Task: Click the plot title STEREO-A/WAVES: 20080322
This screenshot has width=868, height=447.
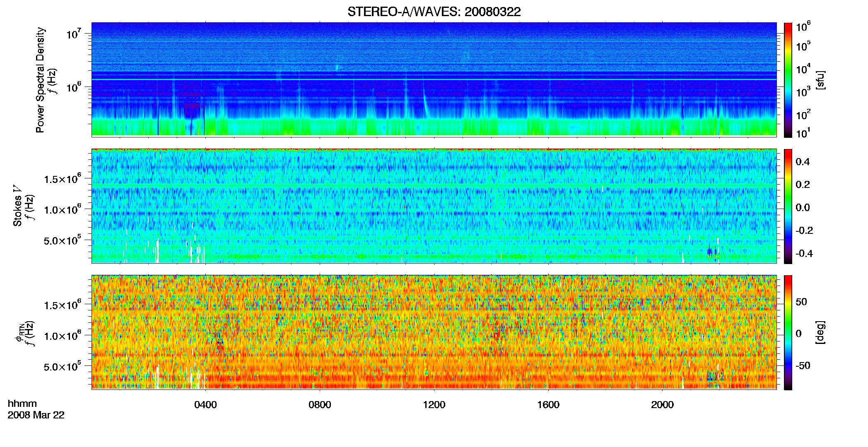Action: tap(434, 12)
